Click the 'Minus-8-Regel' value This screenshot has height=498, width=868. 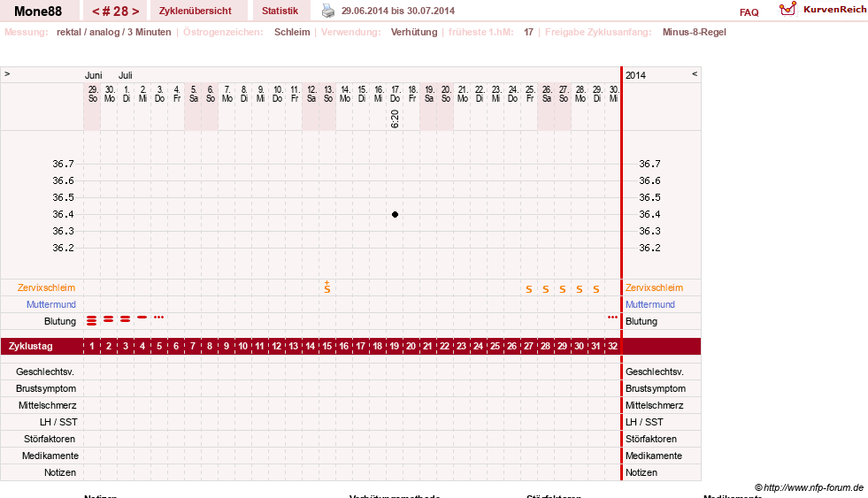point(695,32)
